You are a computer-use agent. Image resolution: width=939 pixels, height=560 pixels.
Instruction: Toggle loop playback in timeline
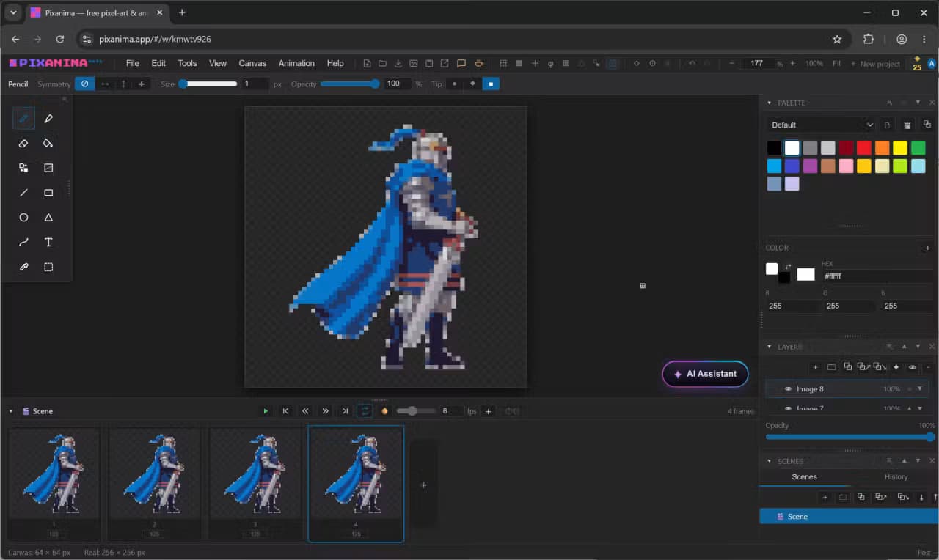point(365,411)
